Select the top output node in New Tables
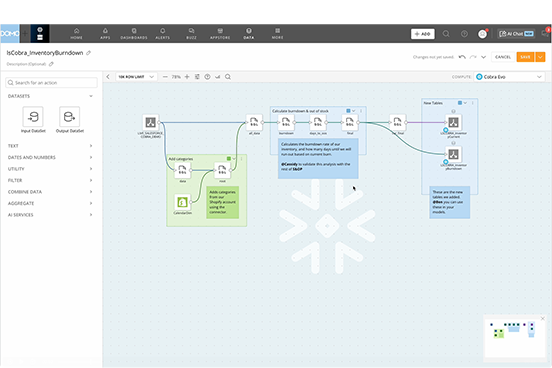 coord(453,122)
